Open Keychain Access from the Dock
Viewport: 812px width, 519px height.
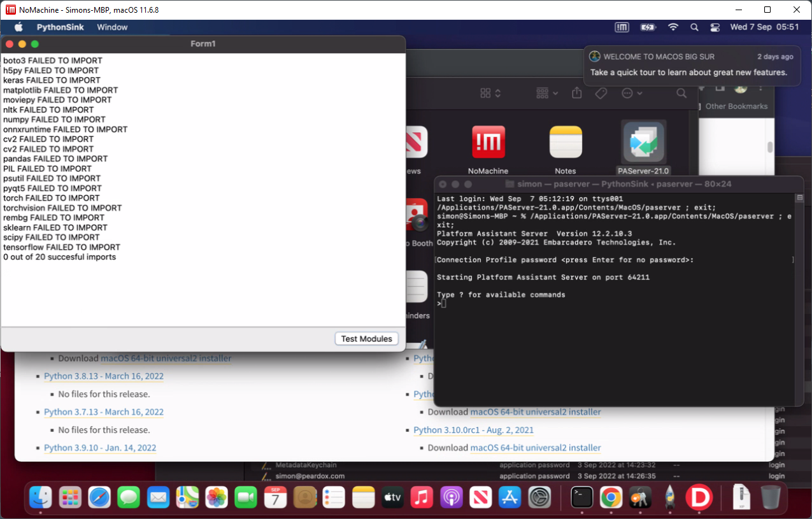pos(639,497)
